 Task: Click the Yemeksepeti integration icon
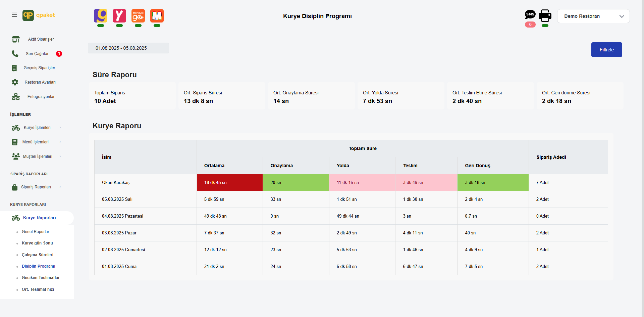[x=119, y=16]
